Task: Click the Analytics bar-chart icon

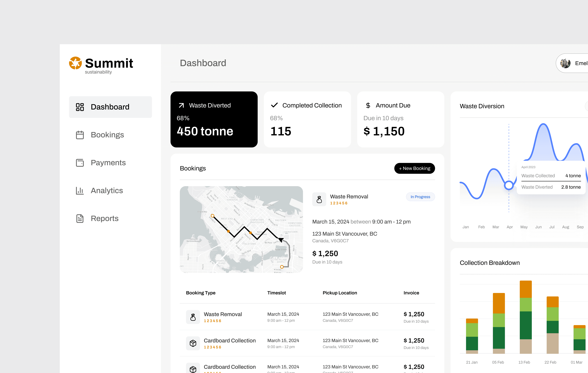Action: click(80, 190)
